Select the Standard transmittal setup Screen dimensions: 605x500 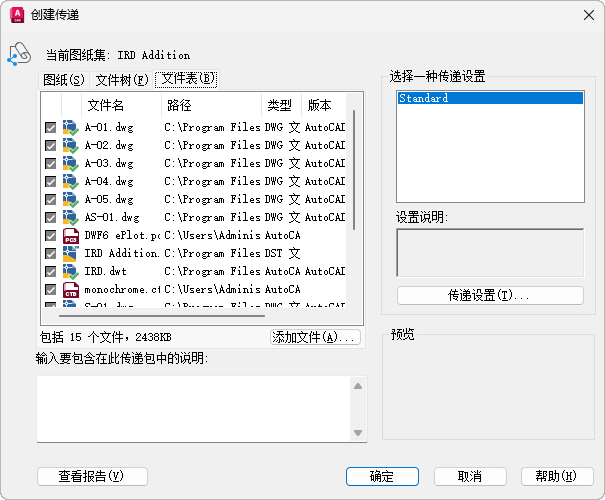coord(490,98)
